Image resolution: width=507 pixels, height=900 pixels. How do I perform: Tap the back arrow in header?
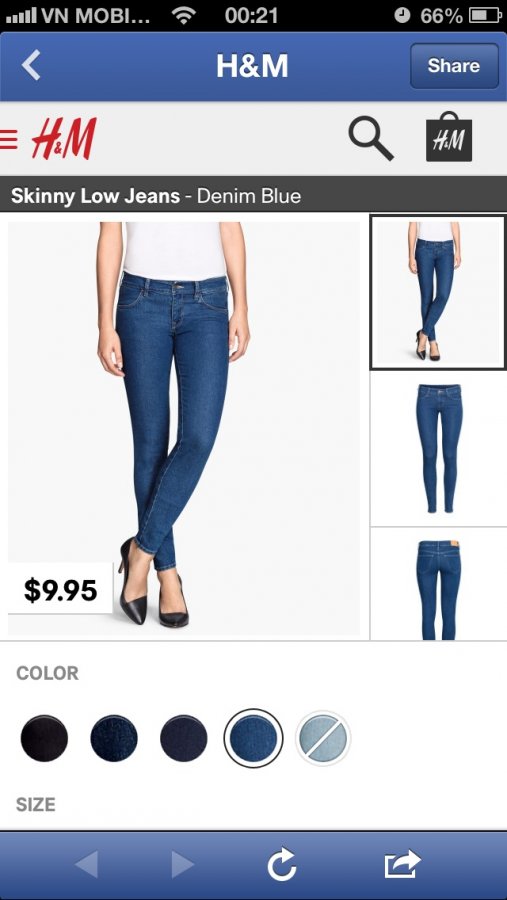point(31,65)
